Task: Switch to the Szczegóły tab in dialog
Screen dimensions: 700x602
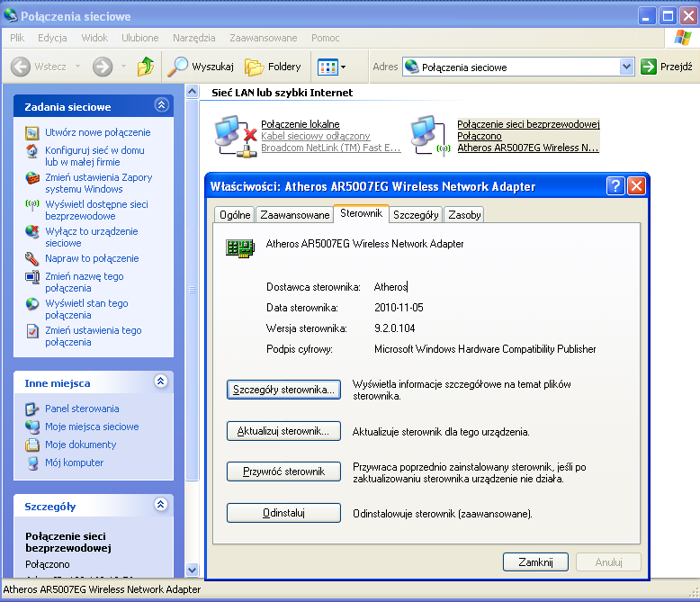Action: [x=416, y=215]
